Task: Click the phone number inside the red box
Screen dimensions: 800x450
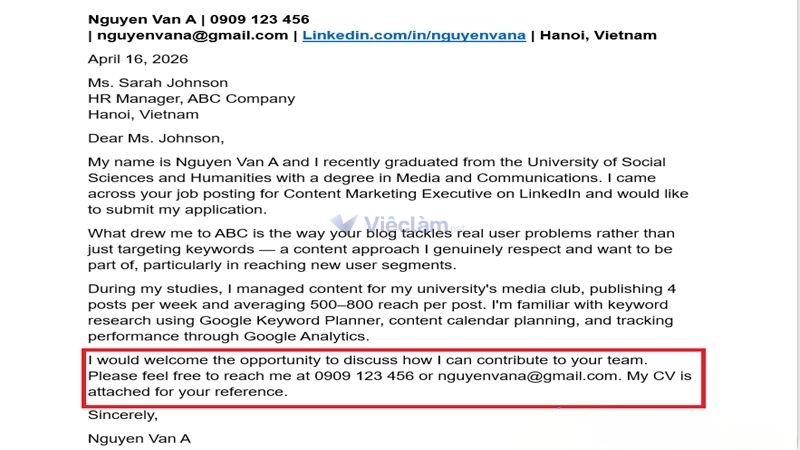Action: coord(364,376)
